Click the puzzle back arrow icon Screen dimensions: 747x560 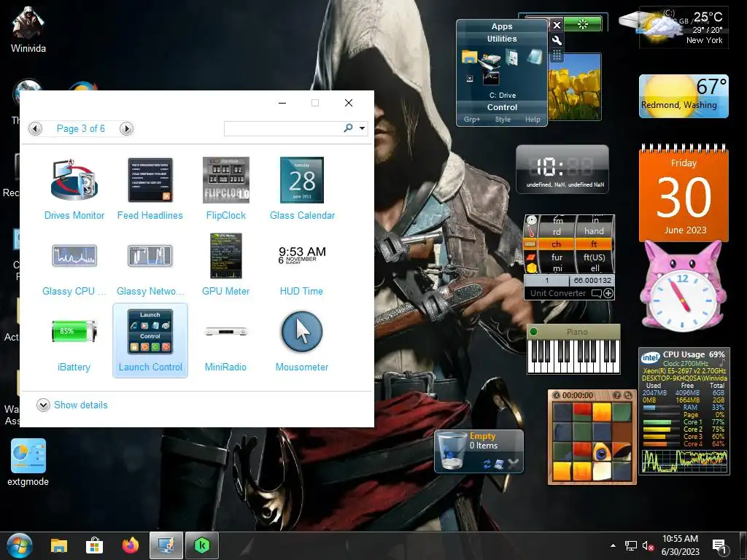pos(556,395)
